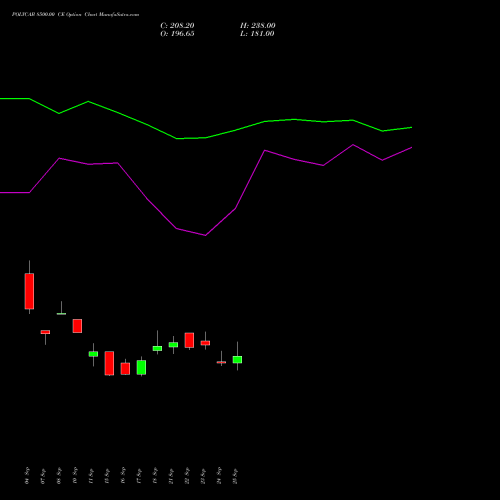Click the small red candlestick above 24 Sep
This screenshot has height=500, width=500.
coord(221,362)
